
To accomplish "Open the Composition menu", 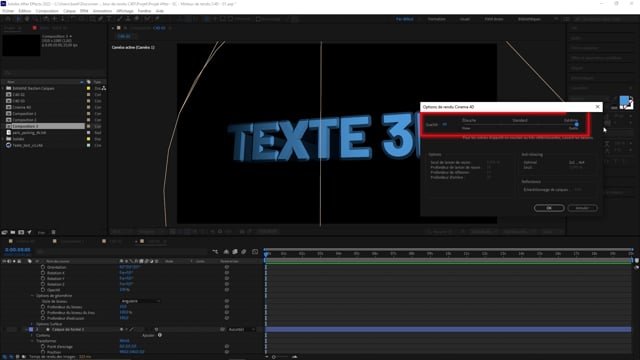I will [x=47, y=11].
